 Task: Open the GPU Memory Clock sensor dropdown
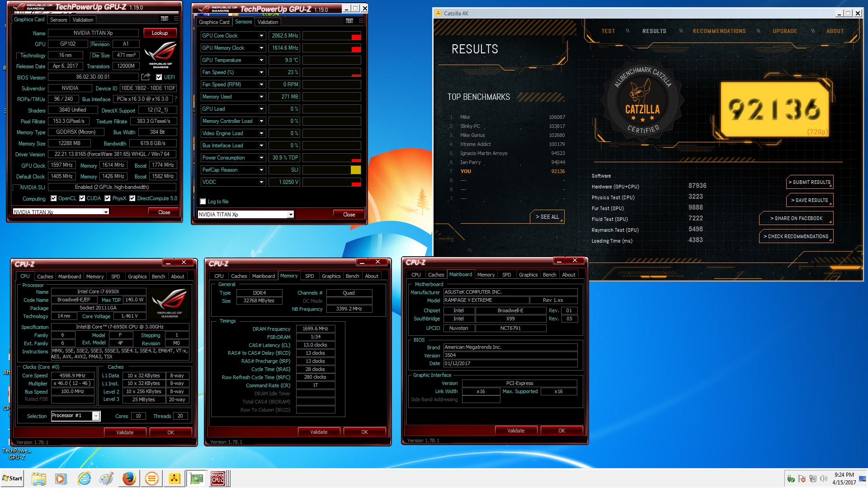[x=261, y=48]
